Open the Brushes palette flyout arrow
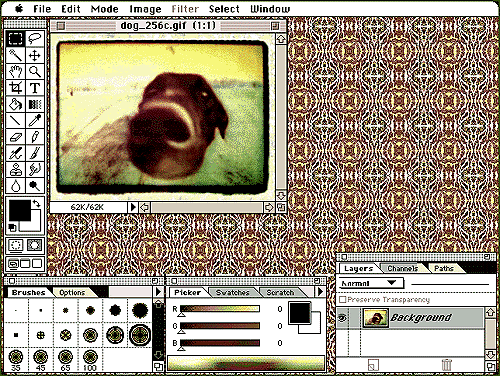The width and height of the screenshot is (500, 376). coord(158,292)
